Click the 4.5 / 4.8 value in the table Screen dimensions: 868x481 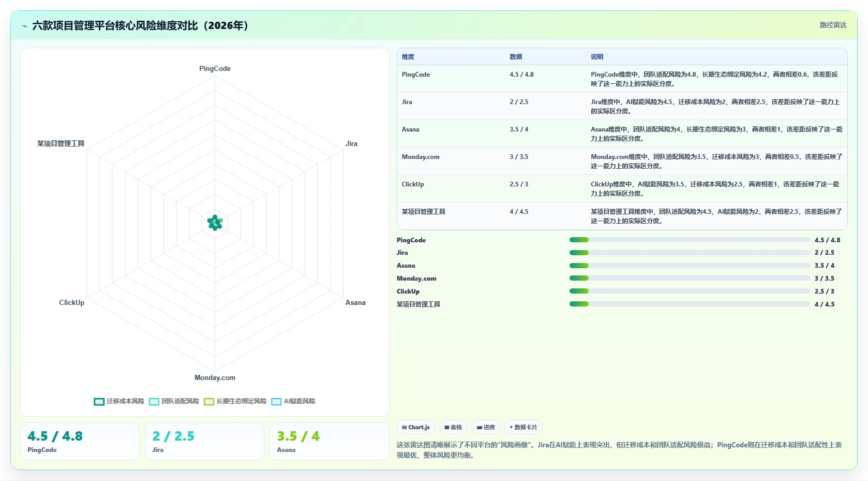[x=521, y=75]
